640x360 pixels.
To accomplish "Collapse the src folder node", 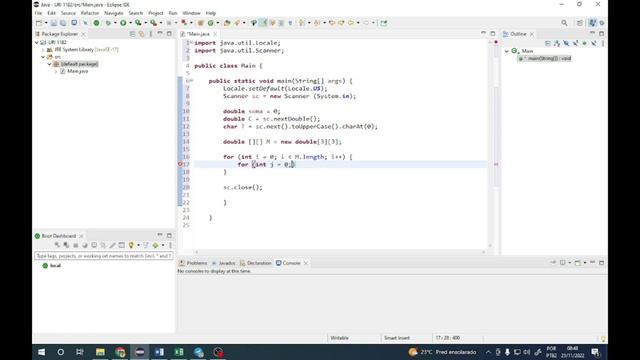I will pos(43,57).
